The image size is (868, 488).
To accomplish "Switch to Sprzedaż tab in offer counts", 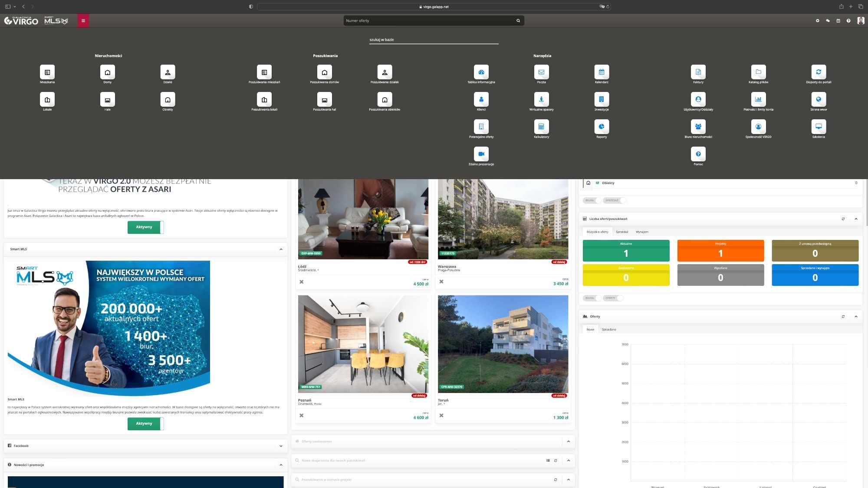I will (622, 232).
